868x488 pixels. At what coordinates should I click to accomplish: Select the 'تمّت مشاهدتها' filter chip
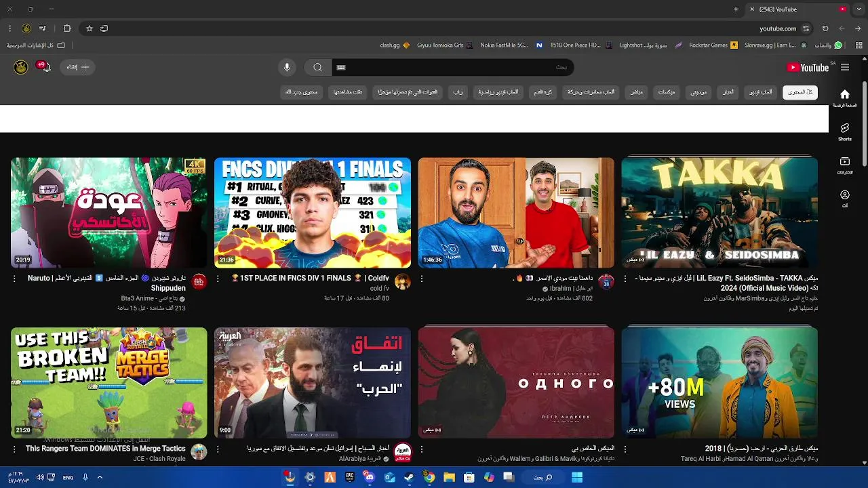point(347,91)
